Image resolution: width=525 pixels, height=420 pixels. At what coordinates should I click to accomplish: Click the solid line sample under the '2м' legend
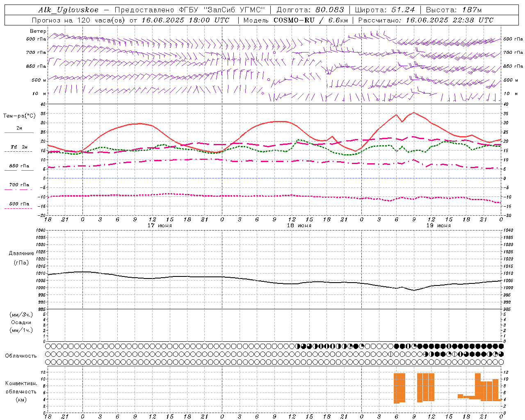tap(19, 133)
